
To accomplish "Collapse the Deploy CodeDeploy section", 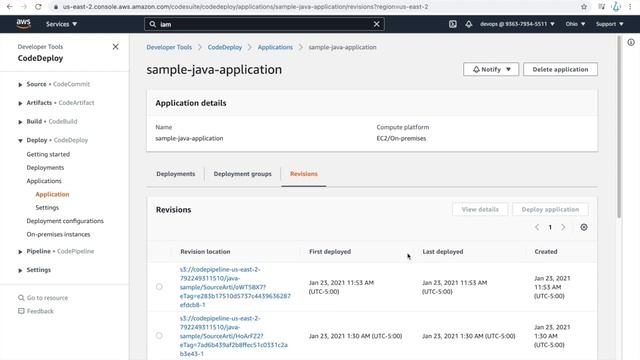I will pyautogui.click(x=20, y=140).
